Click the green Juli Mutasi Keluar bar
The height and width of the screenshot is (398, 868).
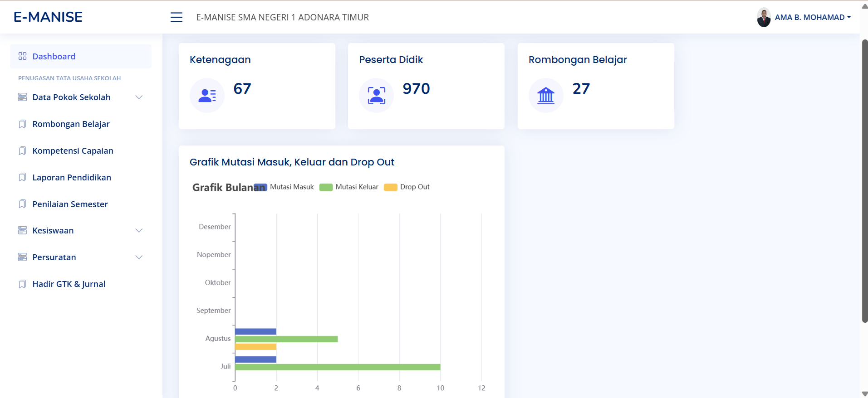click(x=337, y=367)
